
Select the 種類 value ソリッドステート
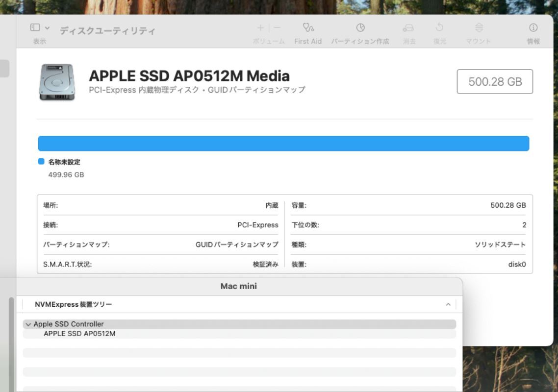[x=500, y=245]
